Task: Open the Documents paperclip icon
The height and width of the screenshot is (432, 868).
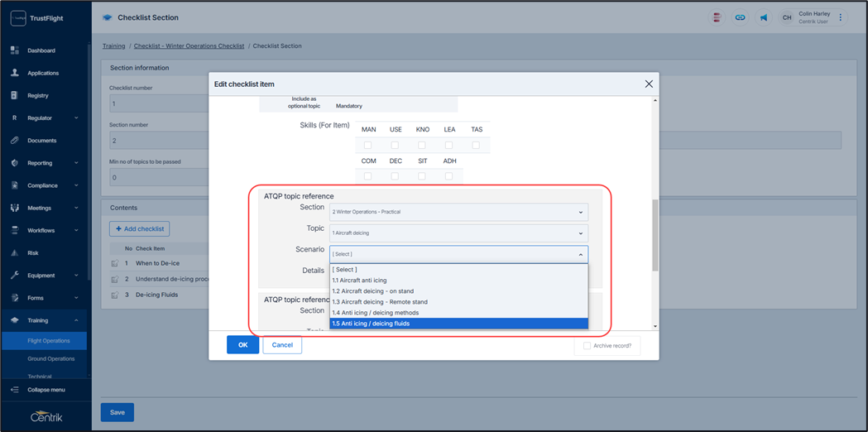Action: tap(14, 141)
